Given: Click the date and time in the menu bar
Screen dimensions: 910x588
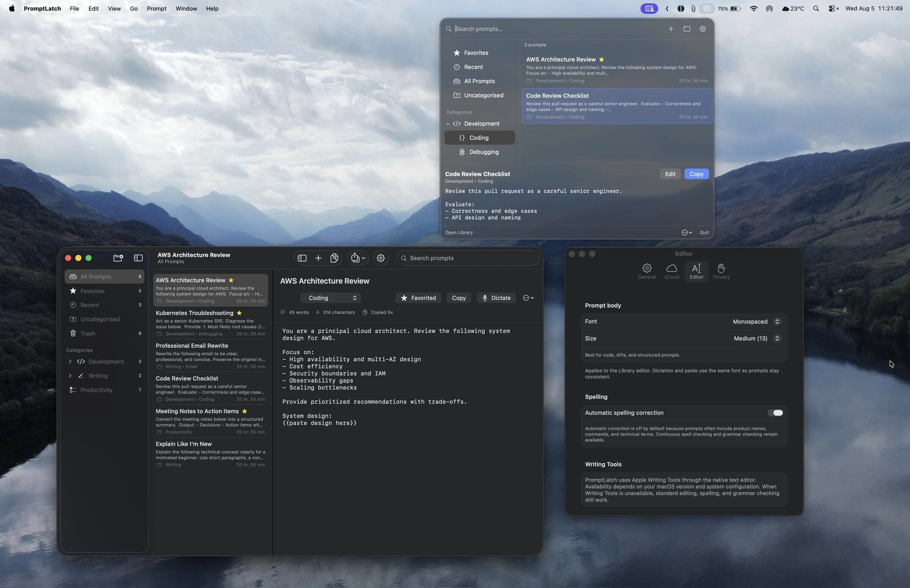Looking at the screenshot, I should click(874, 8).
